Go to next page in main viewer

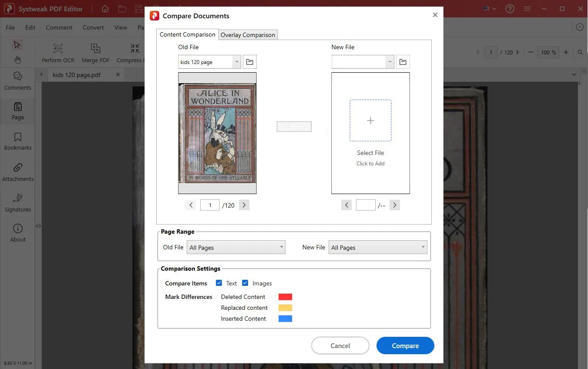coord(517,52)
